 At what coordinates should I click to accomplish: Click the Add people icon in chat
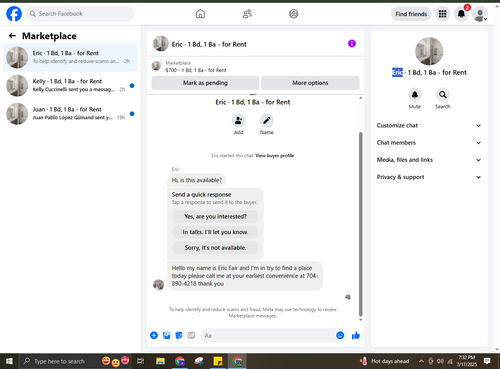coord(239,121)
